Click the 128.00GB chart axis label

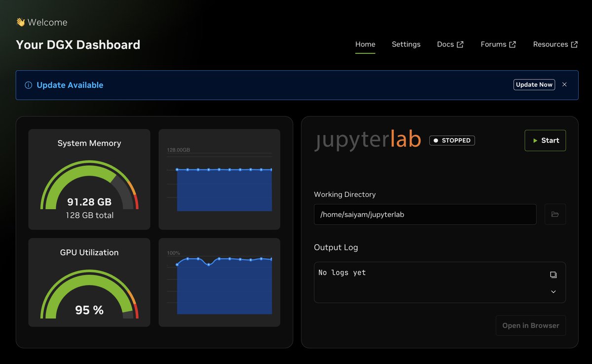pyautogui.click(x=178, y=150)
